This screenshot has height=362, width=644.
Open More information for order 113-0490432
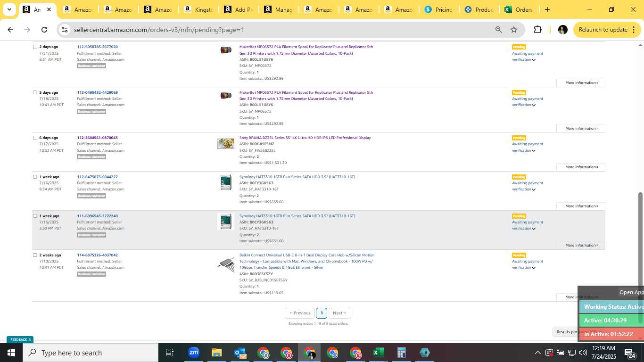(x=581, y=128)
